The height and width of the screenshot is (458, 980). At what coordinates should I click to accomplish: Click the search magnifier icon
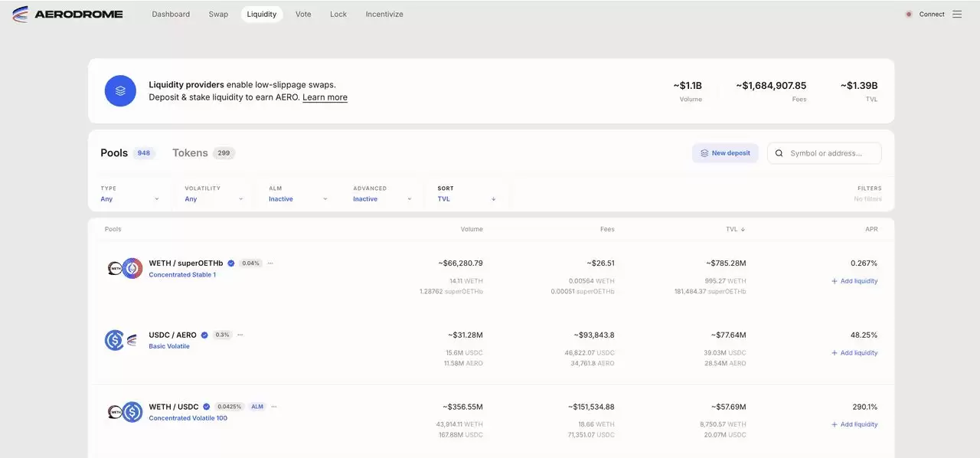coord(779,152)
